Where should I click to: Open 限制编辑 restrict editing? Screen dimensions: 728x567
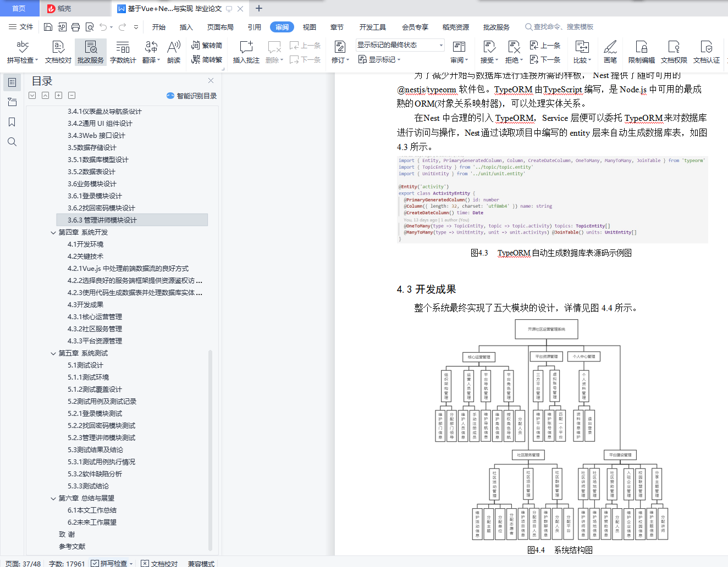(642, 52)
